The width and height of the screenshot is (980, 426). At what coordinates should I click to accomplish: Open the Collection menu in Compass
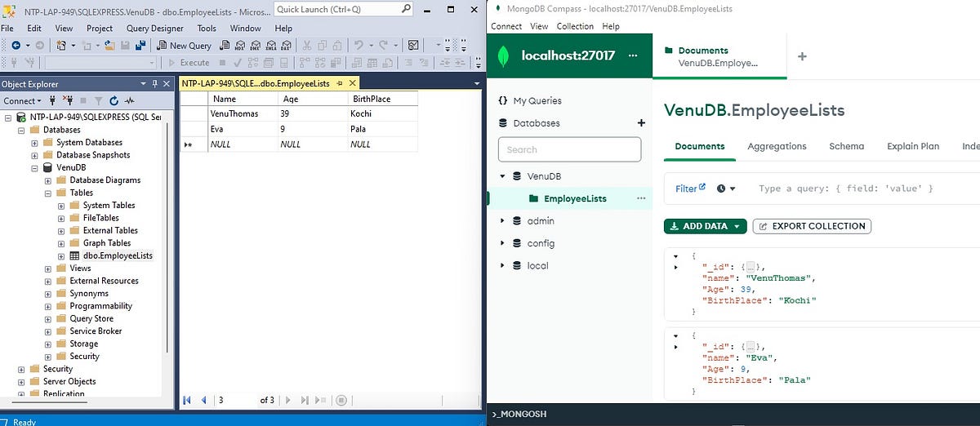pyautogui.click(x=575, y=26)
